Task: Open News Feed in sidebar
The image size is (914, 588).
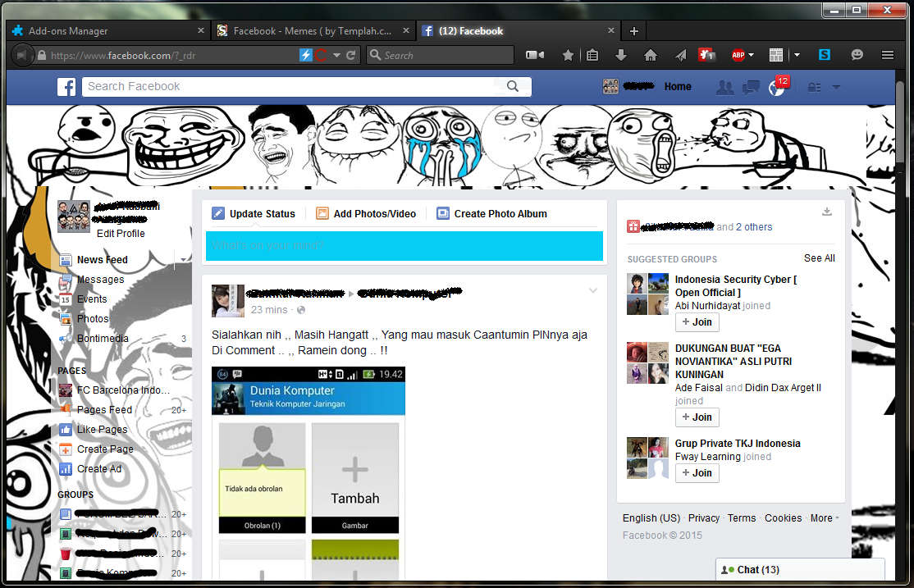Action: (x=102, y=260)
